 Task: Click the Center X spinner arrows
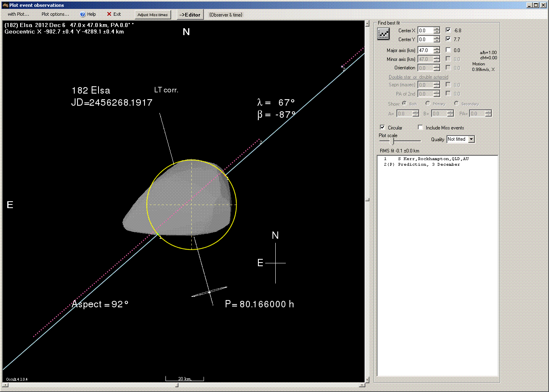point(436,30)
